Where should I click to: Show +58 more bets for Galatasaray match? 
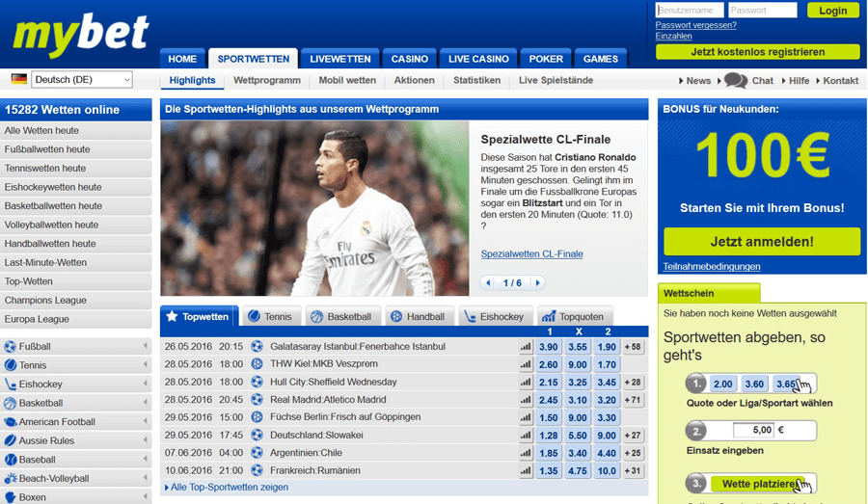click(633, 347)
